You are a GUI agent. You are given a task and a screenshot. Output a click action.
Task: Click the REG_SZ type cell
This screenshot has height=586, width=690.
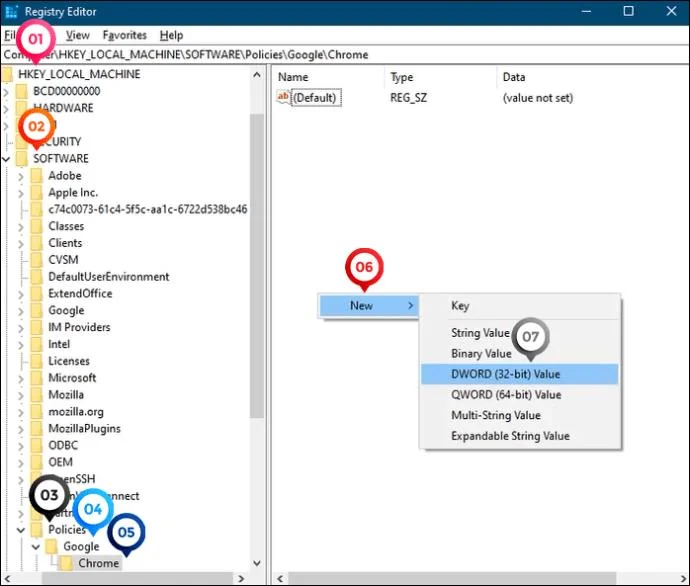(x=408, y=98)
